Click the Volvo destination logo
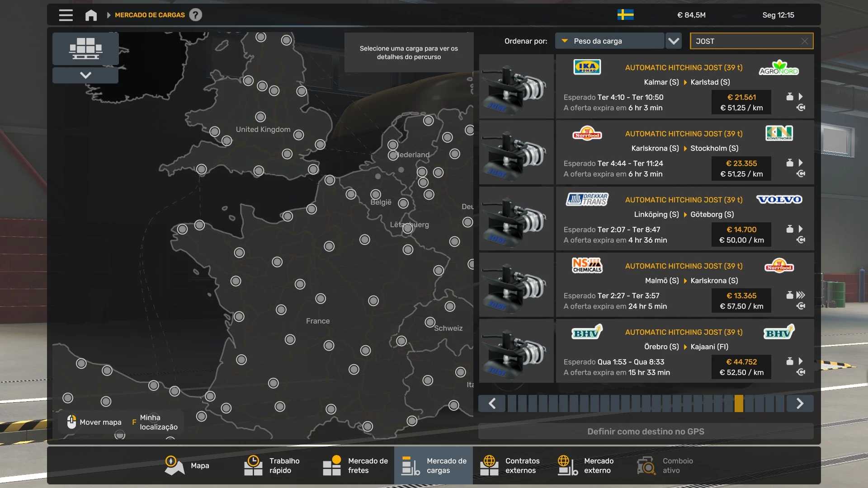The height and width of the screenshot is (488, 868). click(x=779, y=199)
